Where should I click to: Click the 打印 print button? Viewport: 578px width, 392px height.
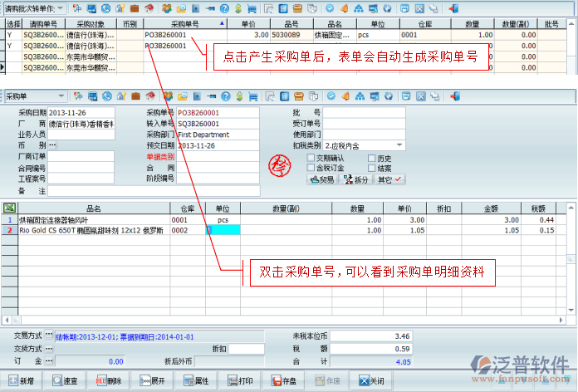(240, 380)
